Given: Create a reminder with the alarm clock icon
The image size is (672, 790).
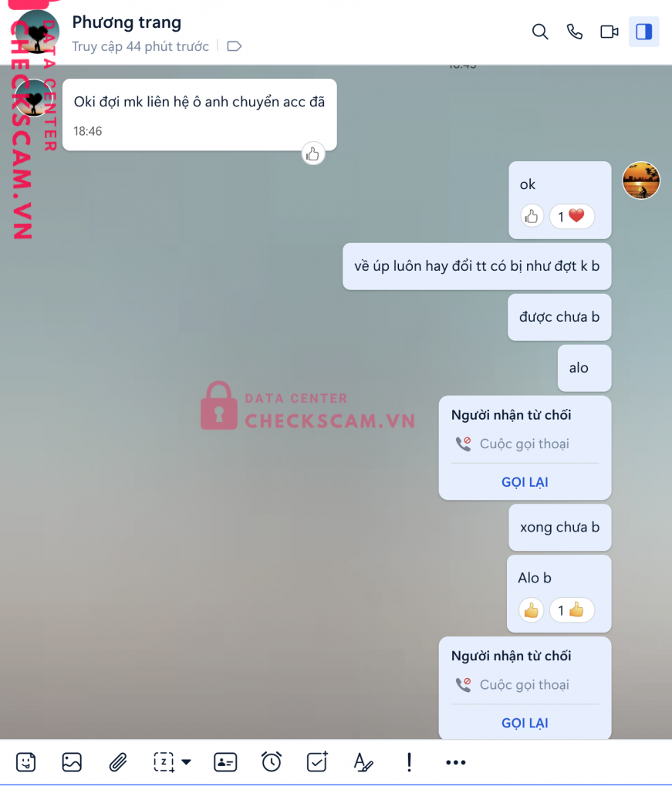Looking at the screenshot, I should coord(272,761).
